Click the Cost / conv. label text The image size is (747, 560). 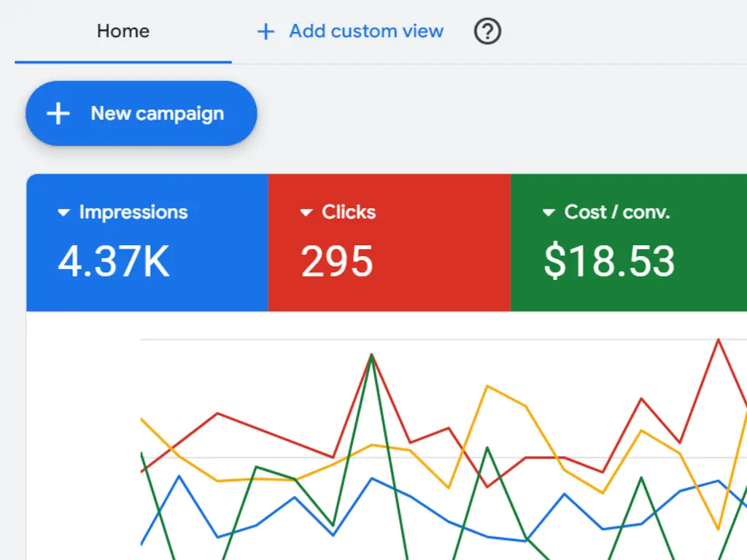point(617,212)
